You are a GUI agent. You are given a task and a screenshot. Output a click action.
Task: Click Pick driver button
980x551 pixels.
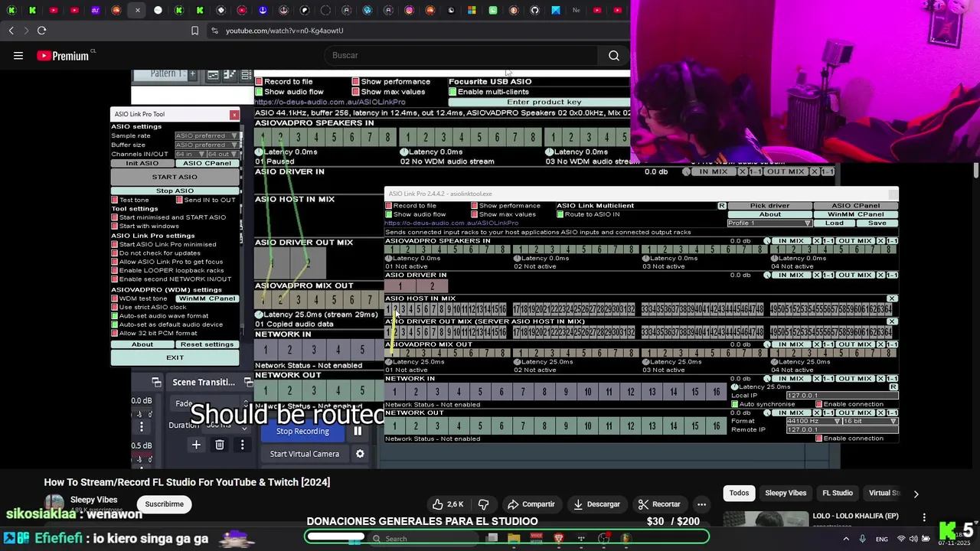coord(769,206)
